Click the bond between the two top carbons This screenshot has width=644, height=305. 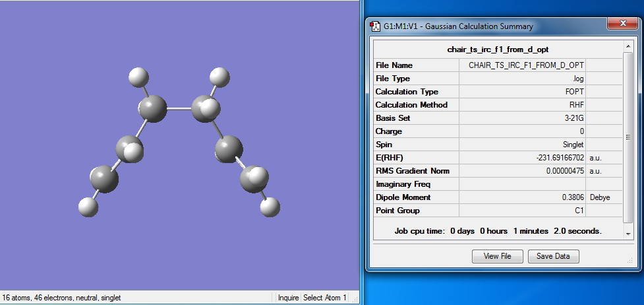point(179,109)
